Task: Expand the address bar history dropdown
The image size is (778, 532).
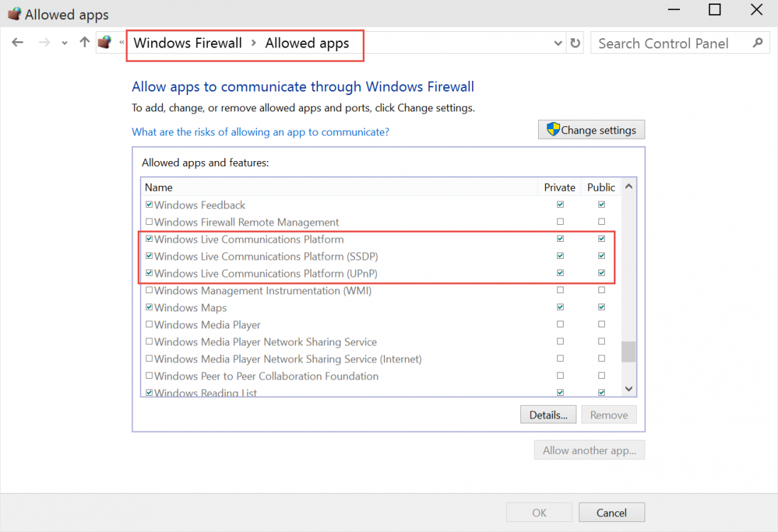Action: [558, 43]
